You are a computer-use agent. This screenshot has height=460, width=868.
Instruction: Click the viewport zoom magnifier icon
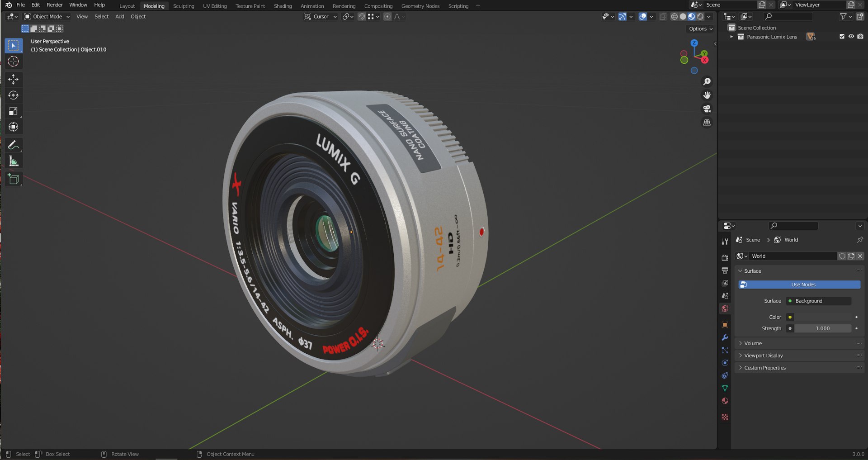[x=707, y=82]
